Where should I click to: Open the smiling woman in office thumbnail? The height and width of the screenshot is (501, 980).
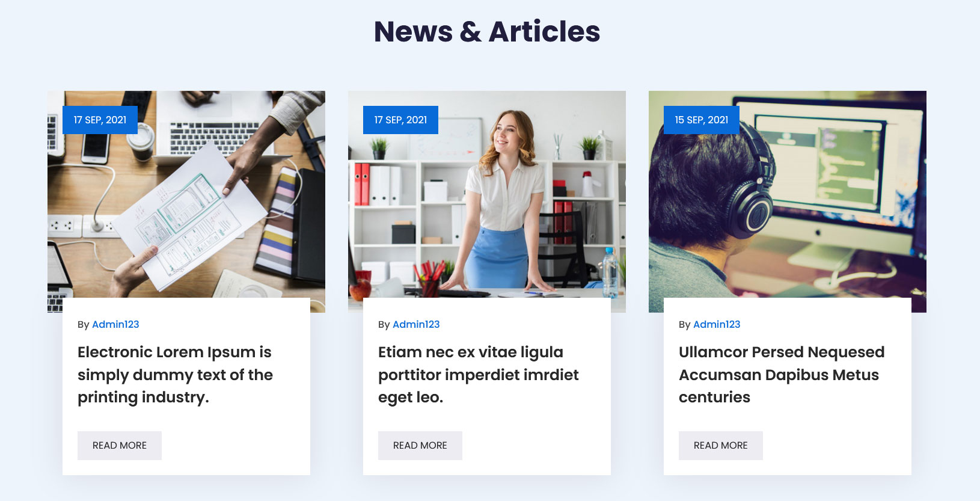[x=487, y=201]
